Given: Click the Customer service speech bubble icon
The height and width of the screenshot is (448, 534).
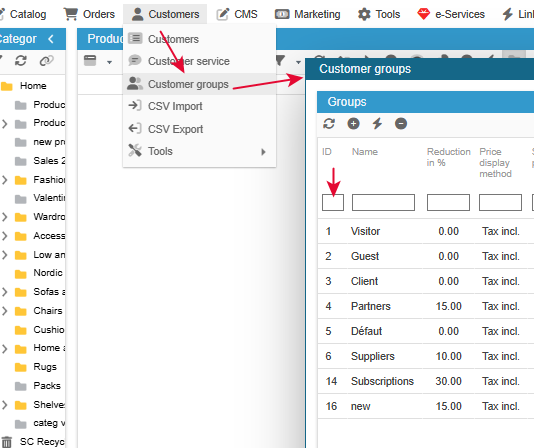Looking at the screenshot, I should click(x=135, y=60).
